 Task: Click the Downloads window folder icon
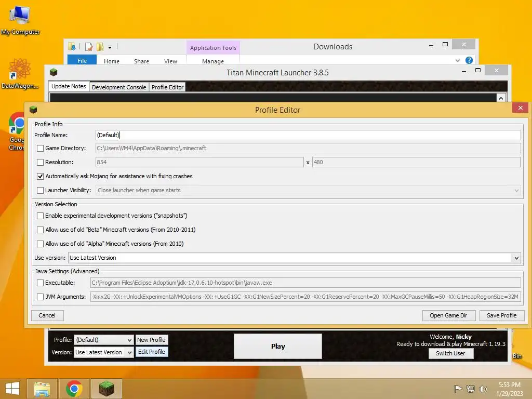click(72, 46)
